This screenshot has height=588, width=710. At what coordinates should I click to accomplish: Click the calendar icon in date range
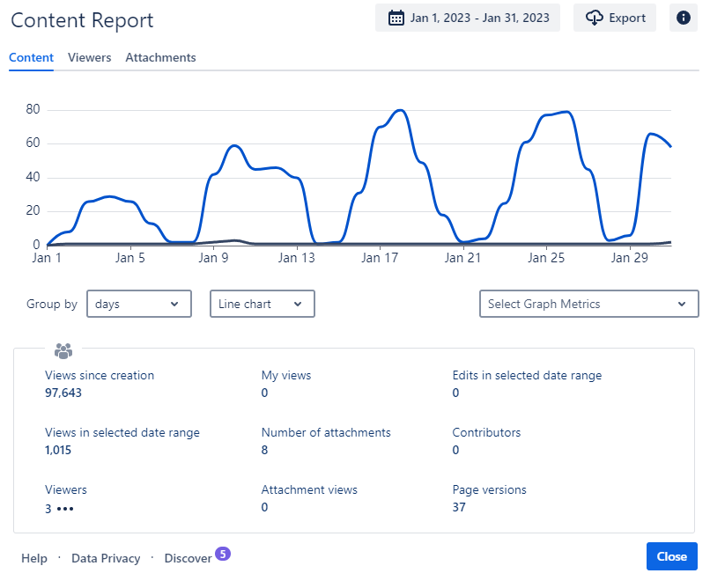396,18
